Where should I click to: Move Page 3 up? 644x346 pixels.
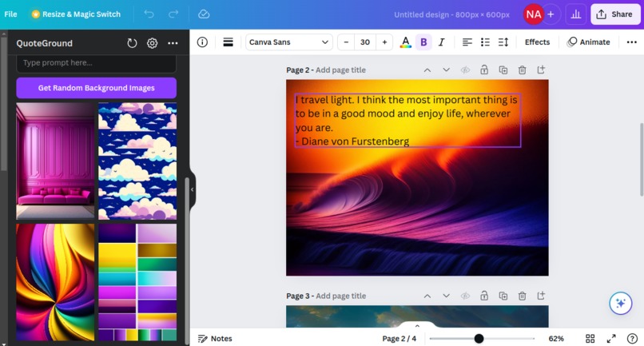pyautogui.click(x=427, y=296)
